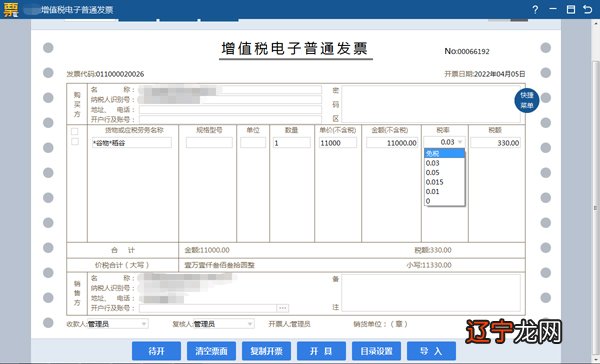Click the 复制开票 button

click(266, 351)
